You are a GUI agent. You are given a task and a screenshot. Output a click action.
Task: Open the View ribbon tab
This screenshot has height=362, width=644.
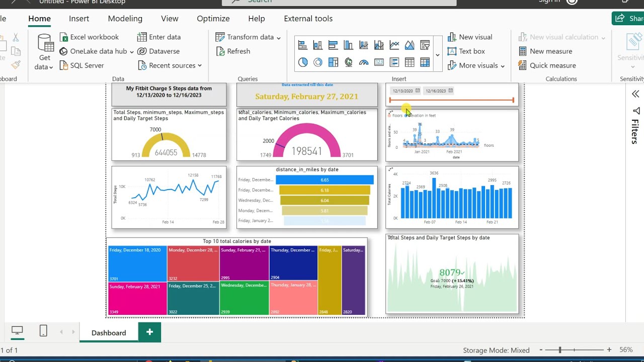pyautogui.click(x=170, y=19)
